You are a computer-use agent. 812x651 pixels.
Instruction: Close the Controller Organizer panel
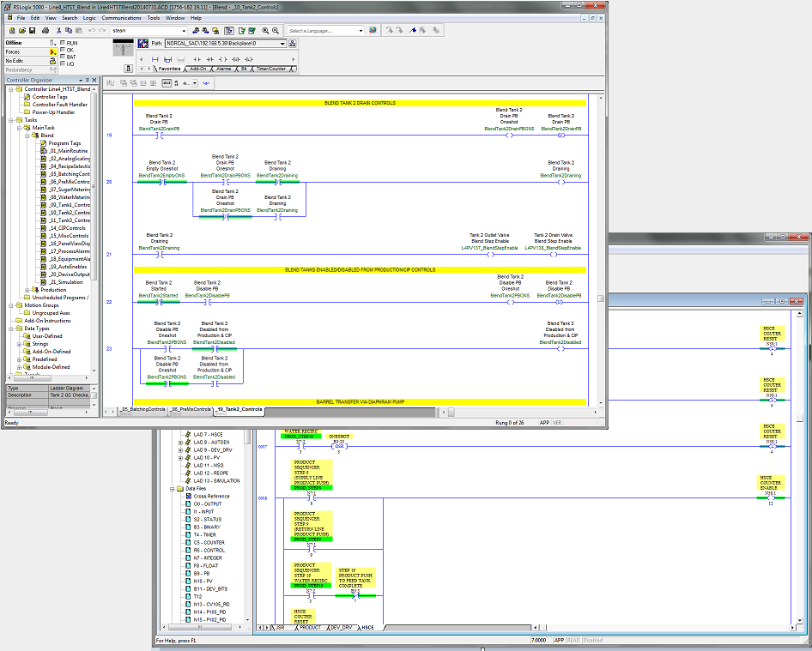point(94,81)
